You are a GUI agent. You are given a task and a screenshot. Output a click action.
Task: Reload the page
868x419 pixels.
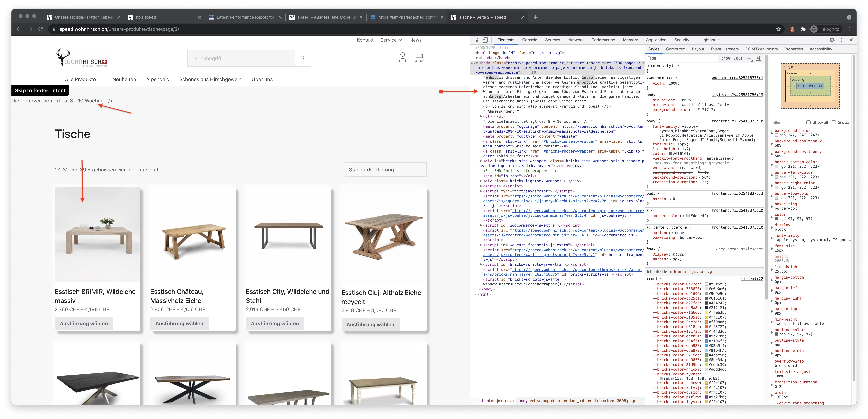click(41, 29)
